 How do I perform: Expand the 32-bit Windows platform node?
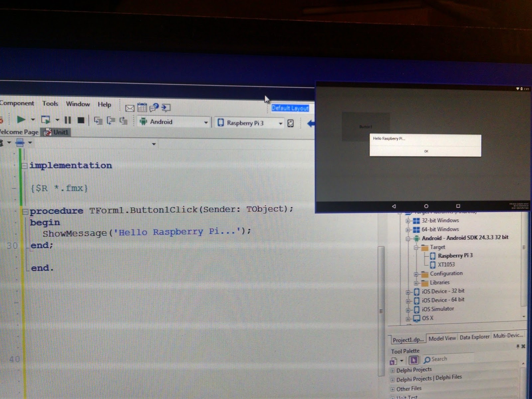click(x=408, y=221)
